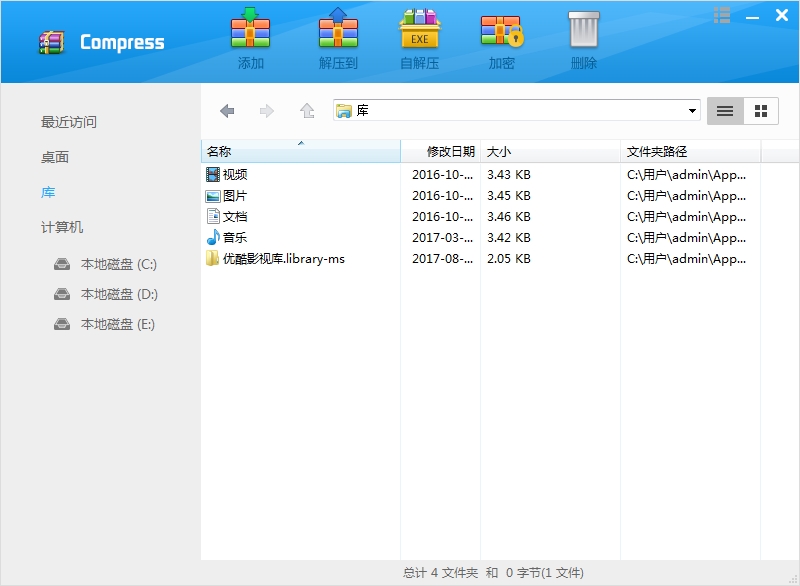Sort by the 名称 column header

[x=301, y=151]
